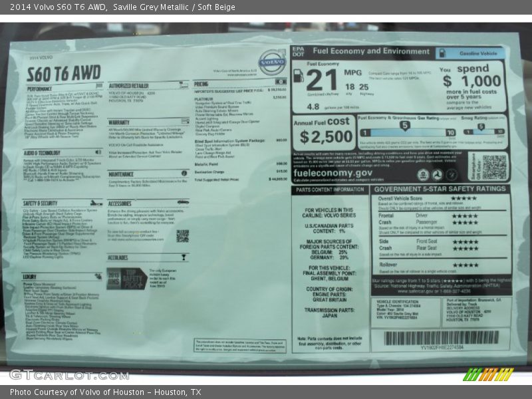Viewport: 532px width, 399px height.
Task: Toggle the Overall Vehicle Score star rating
Action: pos(464,198)
